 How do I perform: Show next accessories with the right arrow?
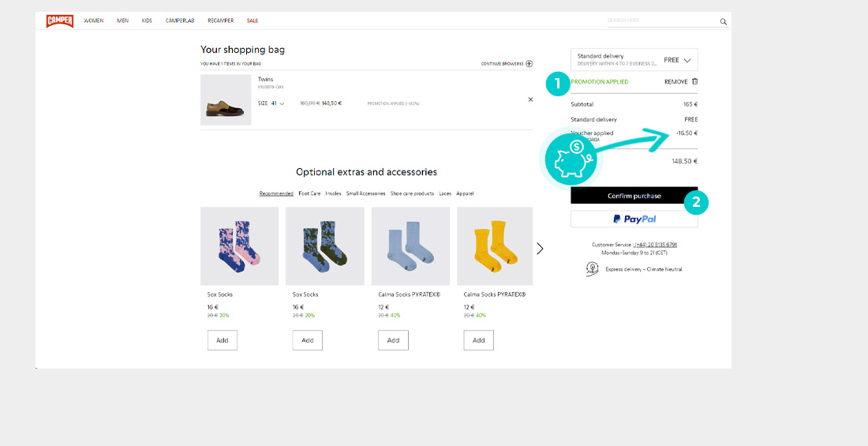(x=541, y=249)
